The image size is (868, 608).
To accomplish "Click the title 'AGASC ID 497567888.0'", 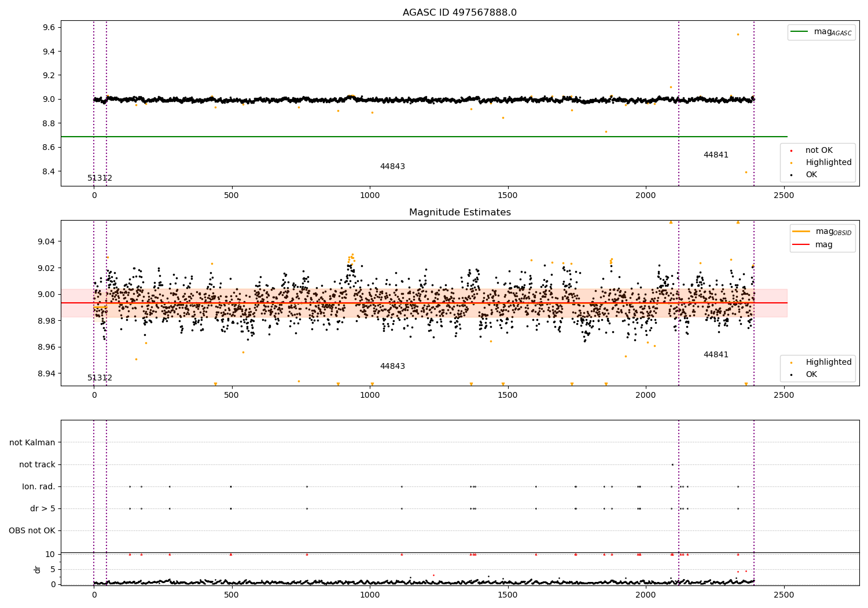I will coord(459,13).
